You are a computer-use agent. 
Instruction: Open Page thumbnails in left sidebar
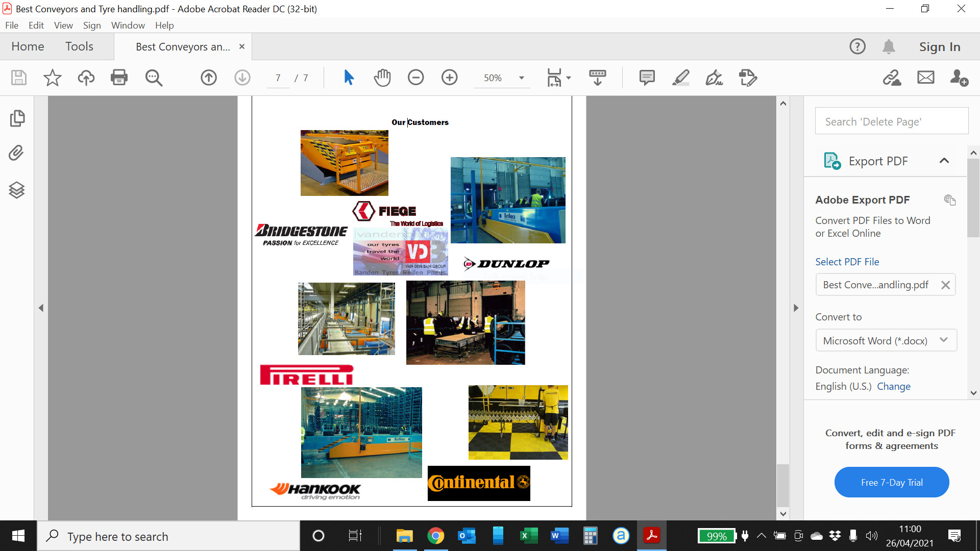pyautogui.click(x=17, y=118)
